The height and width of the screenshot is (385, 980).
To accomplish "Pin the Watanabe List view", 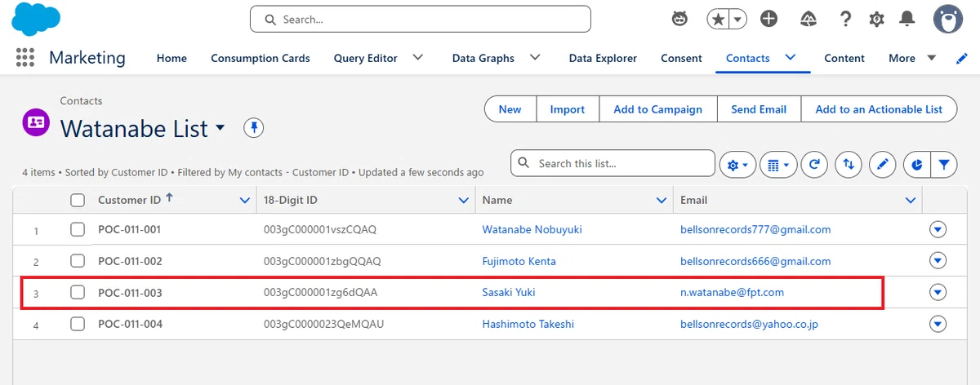I will pos(254,128).
